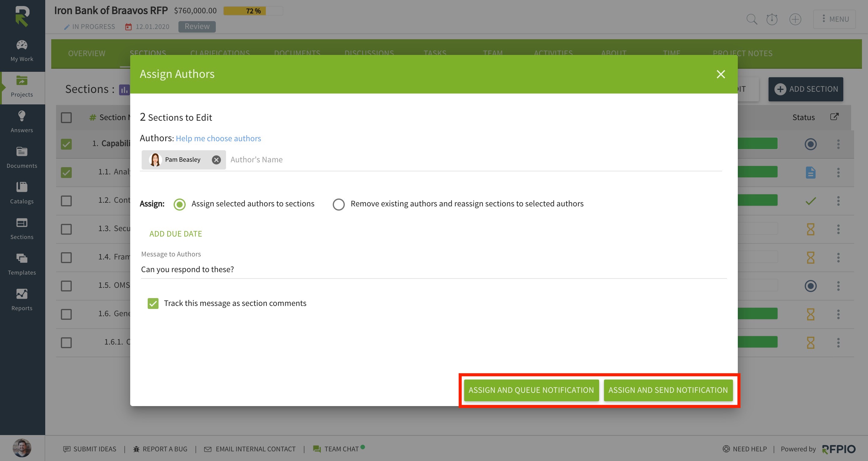Remove Pam Beasley from authors
This screenshot has width=868, height=461.
(216, 160)
